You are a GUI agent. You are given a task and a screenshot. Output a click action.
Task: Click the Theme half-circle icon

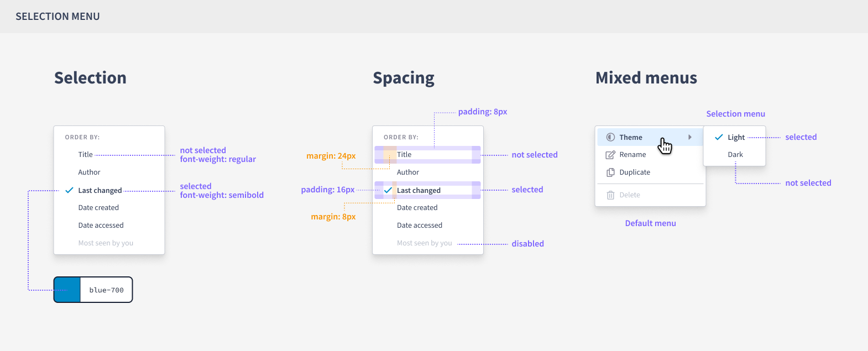610,137
